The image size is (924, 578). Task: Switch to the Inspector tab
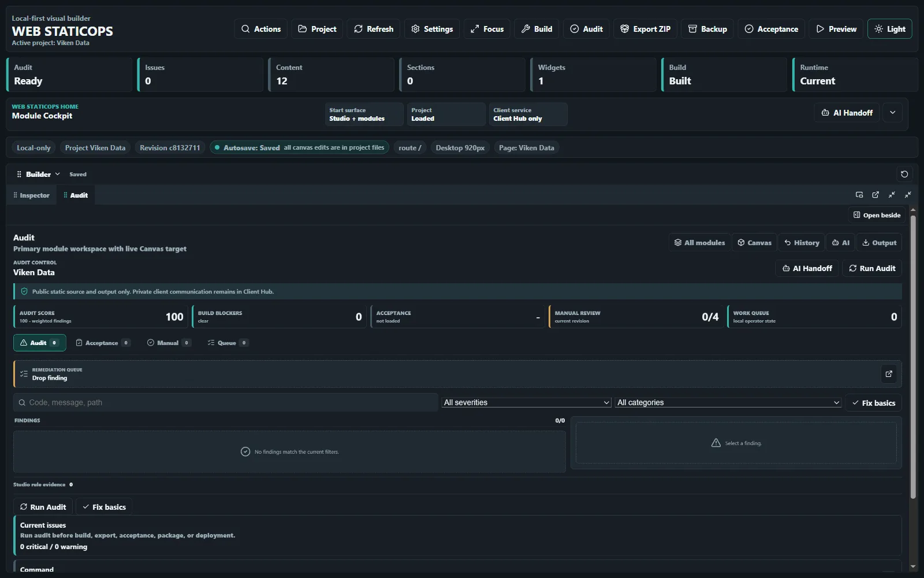click(32, 195)
